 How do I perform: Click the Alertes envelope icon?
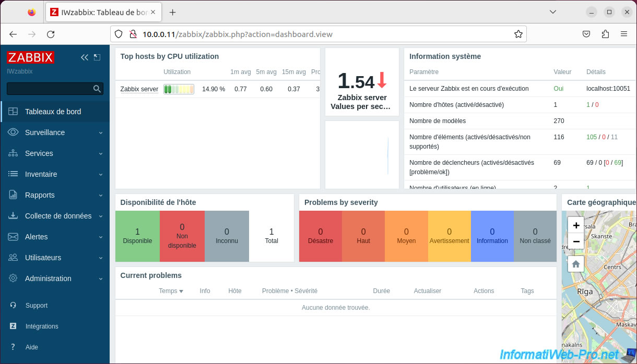[x=14, y=237]
